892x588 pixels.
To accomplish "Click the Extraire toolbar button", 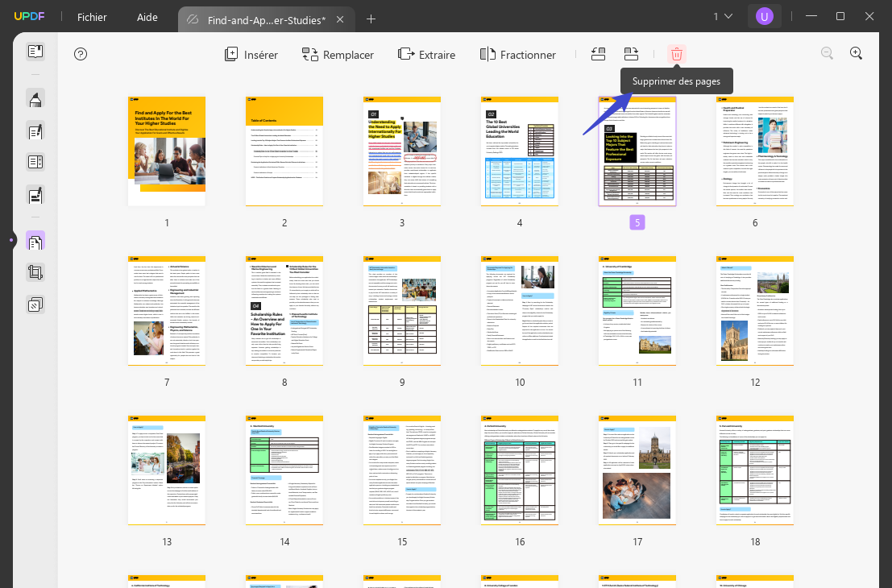I will [426, 55].
